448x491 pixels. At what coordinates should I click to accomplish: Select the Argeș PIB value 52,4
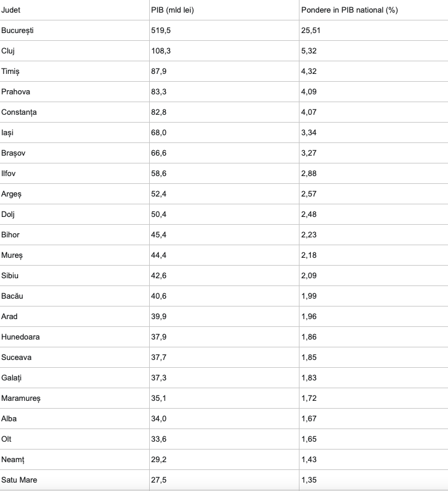(x=159, y=194)
